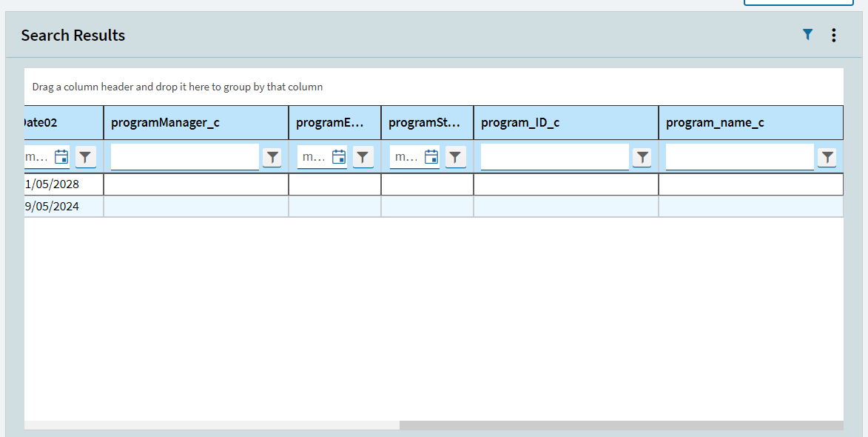868x437 pixels.
Task: Click the programSt… column filter funnel
Action: (x=455, y=157)
